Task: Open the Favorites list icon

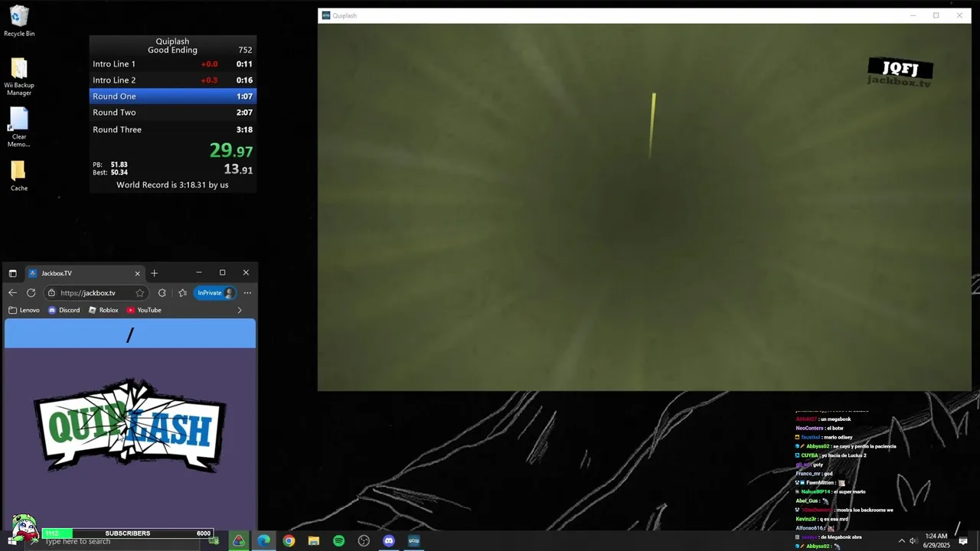Action: point(182,292)
